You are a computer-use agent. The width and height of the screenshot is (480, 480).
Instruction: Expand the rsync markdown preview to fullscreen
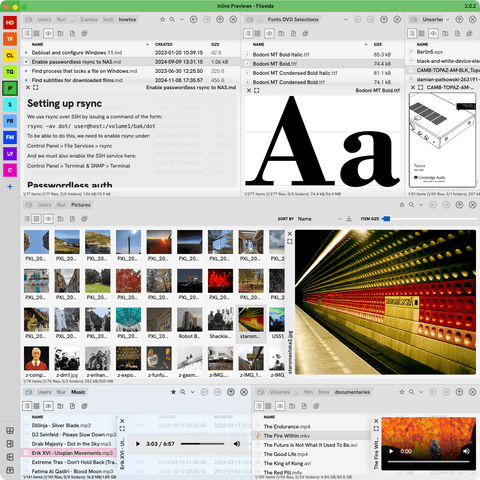[x=36, y=87]
